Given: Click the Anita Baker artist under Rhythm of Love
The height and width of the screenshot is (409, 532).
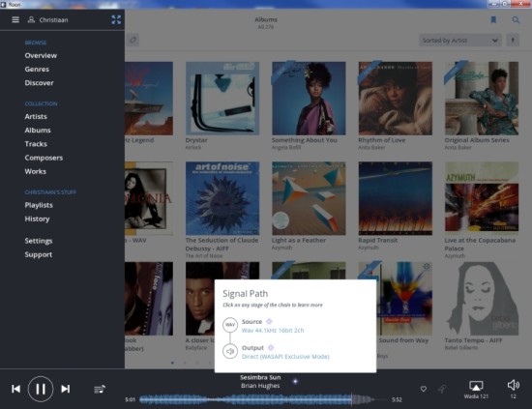Looking at the screenshot, I should click(x=371, y=148).
